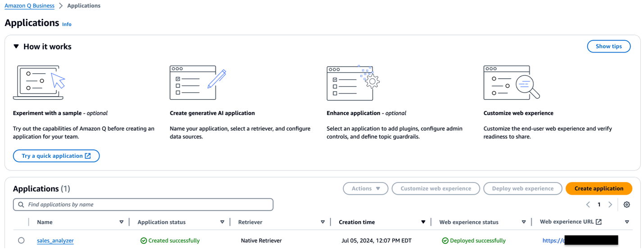Viewport: 644px width, 250px height.
Task: Click the Applications breadcrumb item
Action: pyautogui.click(x=84, y=6)
